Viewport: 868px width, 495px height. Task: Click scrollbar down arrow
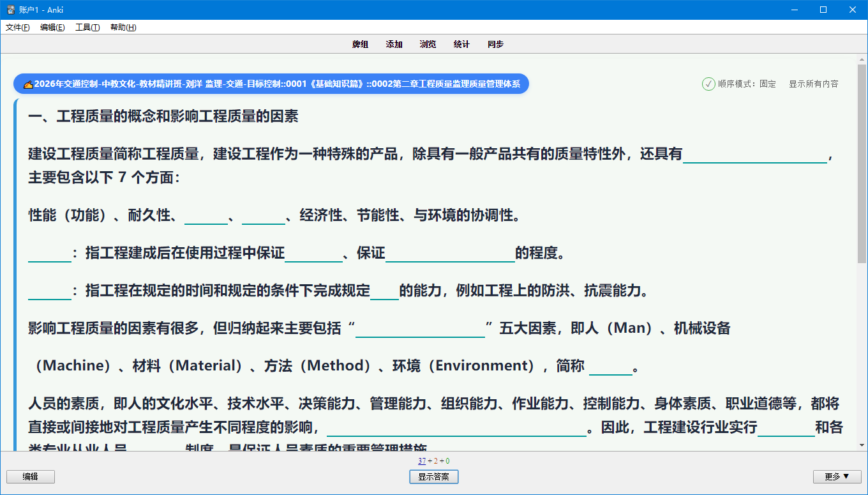(x=862, y=445)
